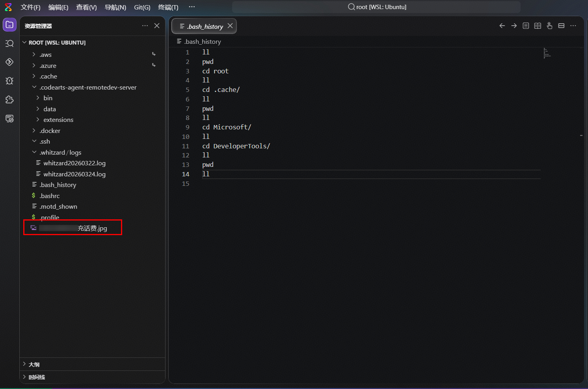The height and width of the screenshot is (389, 588).
Task: Open the Extensions sidebar icon
Action: pos(9,100)
